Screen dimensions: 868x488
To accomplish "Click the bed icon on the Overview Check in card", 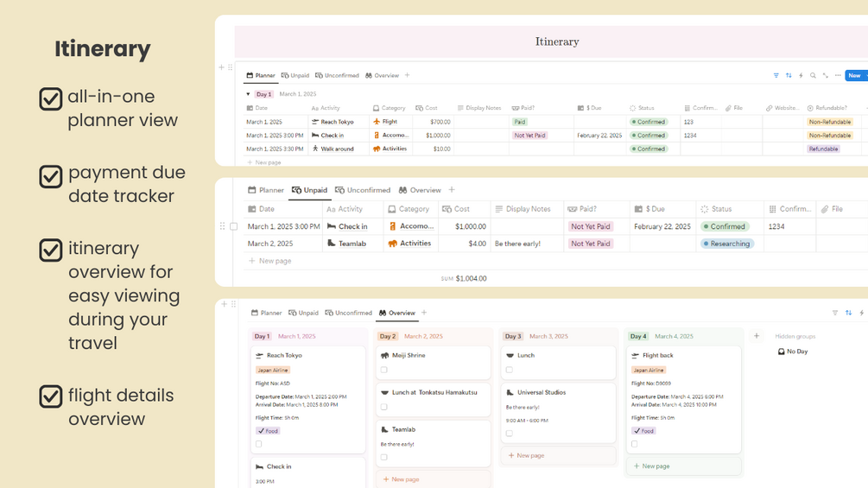I will [x=259, y=466].
